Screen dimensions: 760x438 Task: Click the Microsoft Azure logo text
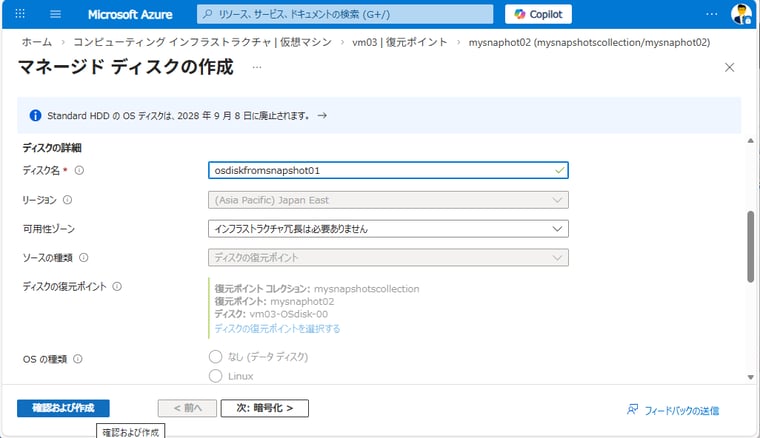click(130, 15)
